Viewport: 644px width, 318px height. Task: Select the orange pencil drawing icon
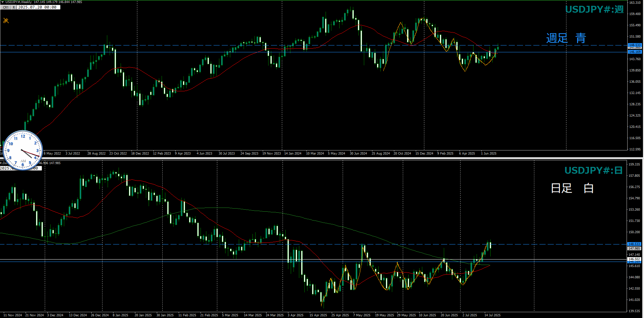[6, 21]
